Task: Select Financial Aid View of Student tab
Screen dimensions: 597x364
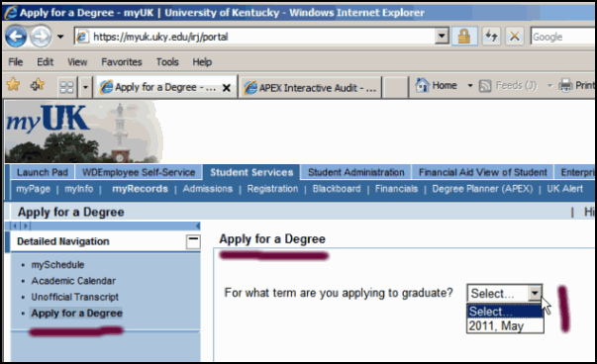Action: point(483,172)
